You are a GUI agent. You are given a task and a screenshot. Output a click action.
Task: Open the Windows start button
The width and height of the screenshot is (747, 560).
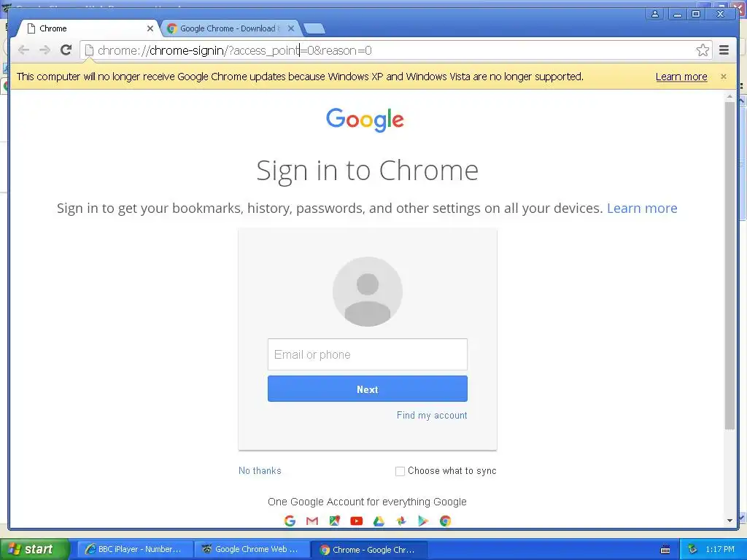pos(34,550)
